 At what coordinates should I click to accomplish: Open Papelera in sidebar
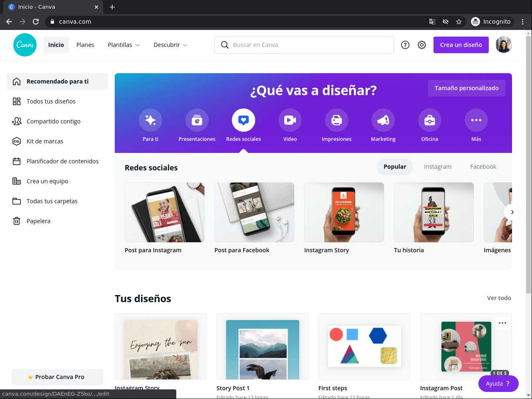click(57, 221)
